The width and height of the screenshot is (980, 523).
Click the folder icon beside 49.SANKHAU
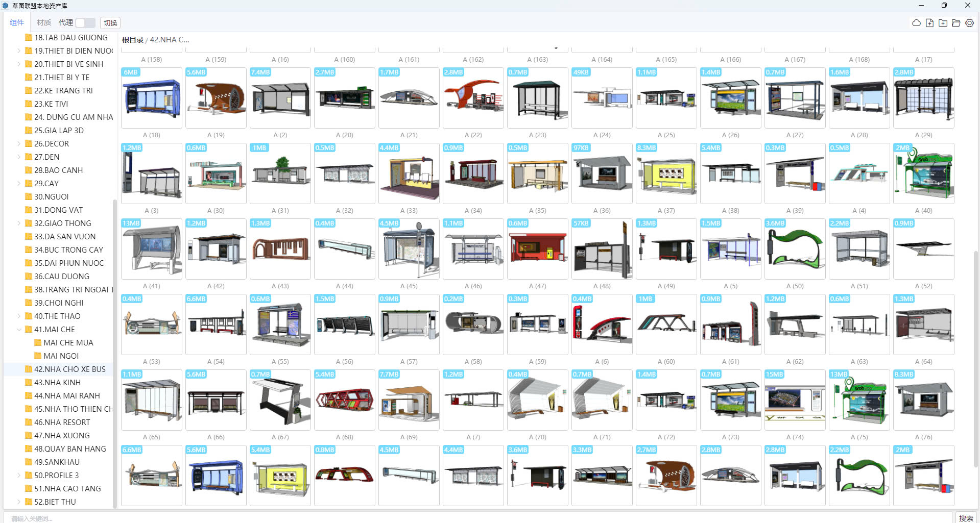point(29,462)
